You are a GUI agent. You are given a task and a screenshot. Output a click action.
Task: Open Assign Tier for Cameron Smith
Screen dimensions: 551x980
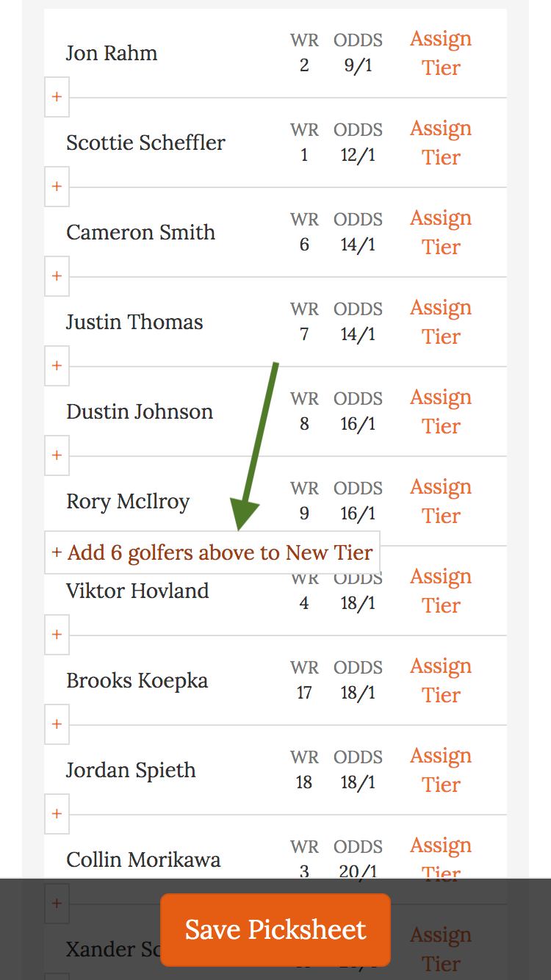click(x=441, y=232)
